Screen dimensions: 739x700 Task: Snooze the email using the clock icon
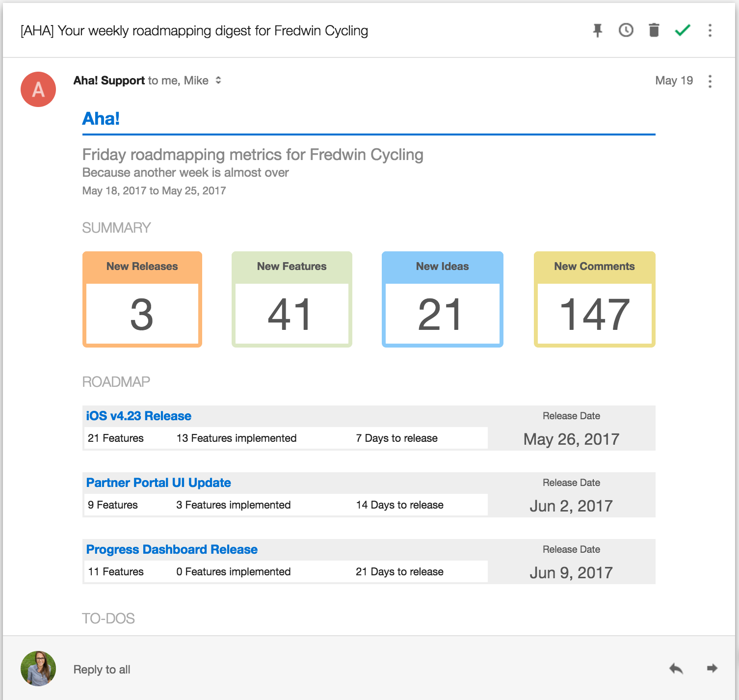(626, 30)
